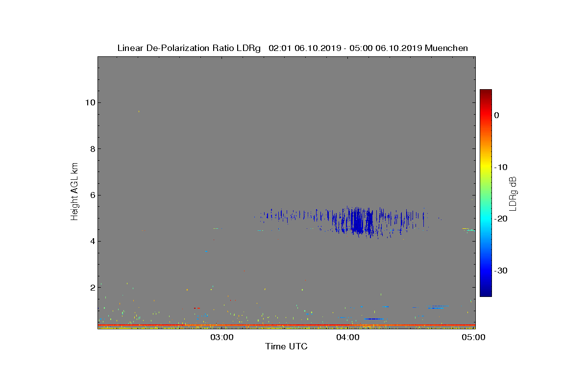Pick the dark red top of the colorbar
The image size is (588, 392).
tap(486, 93)
